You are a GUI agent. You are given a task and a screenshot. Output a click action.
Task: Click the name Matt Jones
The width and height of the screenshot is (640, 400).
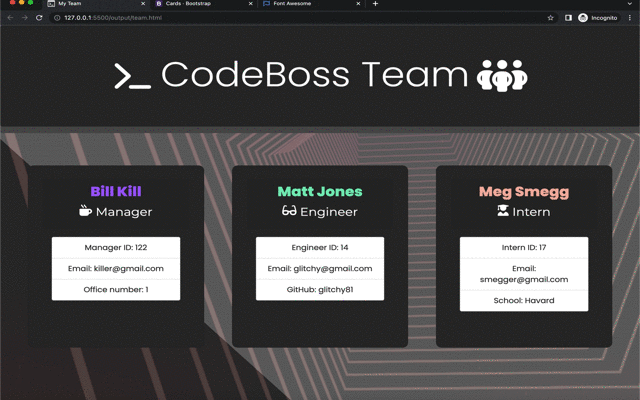[320, 191]
